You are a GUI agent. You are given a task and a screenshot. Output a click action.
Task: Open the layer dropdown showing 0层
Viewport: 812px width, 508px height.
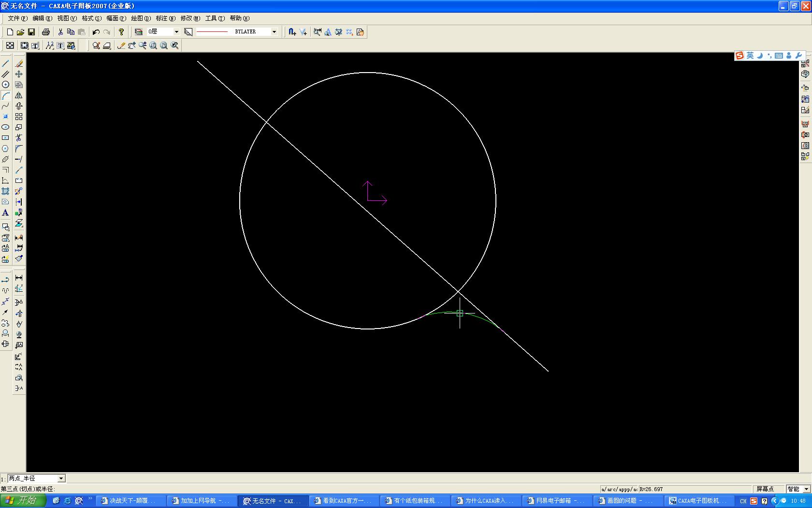176,32
